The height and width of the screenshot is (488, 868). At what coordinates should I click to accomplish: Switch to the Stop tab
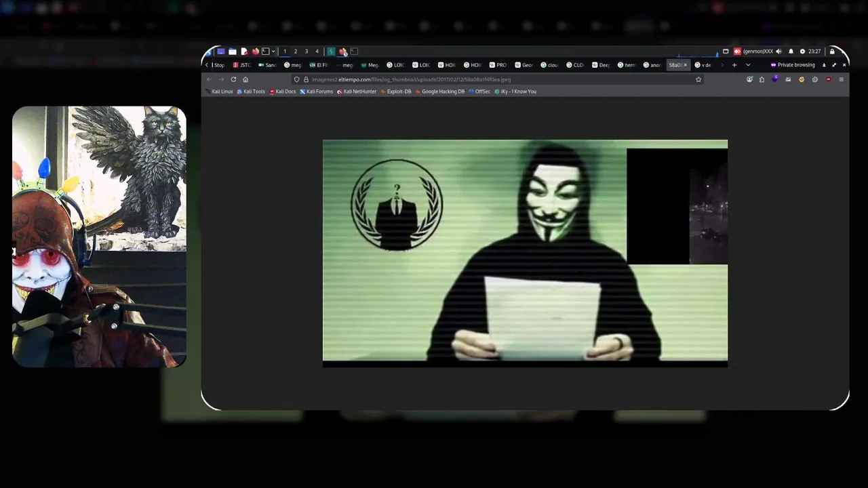(218, 65)
